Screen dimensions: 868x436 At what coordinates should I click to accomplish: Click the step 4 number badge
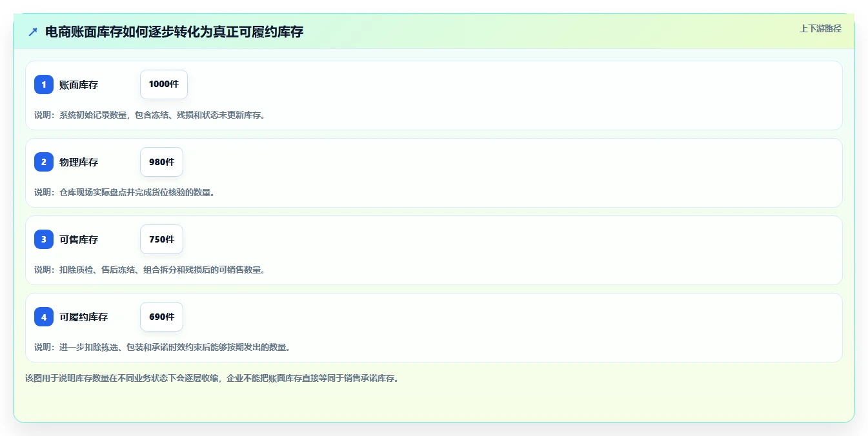44,317
